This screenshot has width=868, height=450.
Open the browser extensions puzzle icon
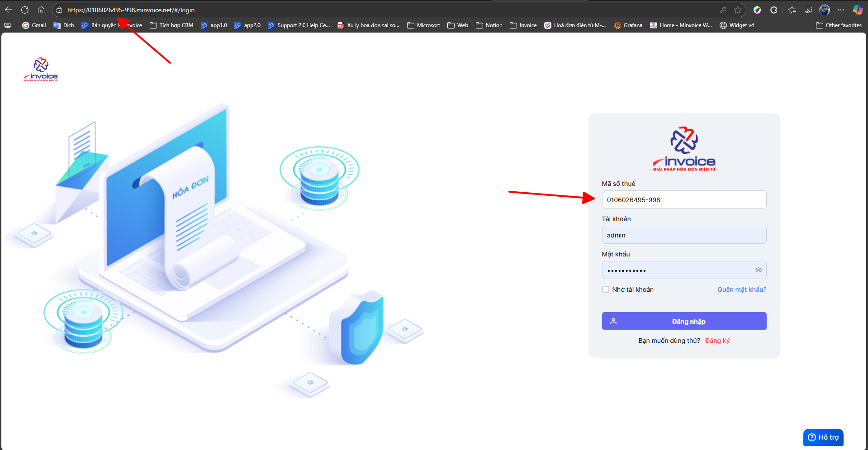tap(773, 10)
